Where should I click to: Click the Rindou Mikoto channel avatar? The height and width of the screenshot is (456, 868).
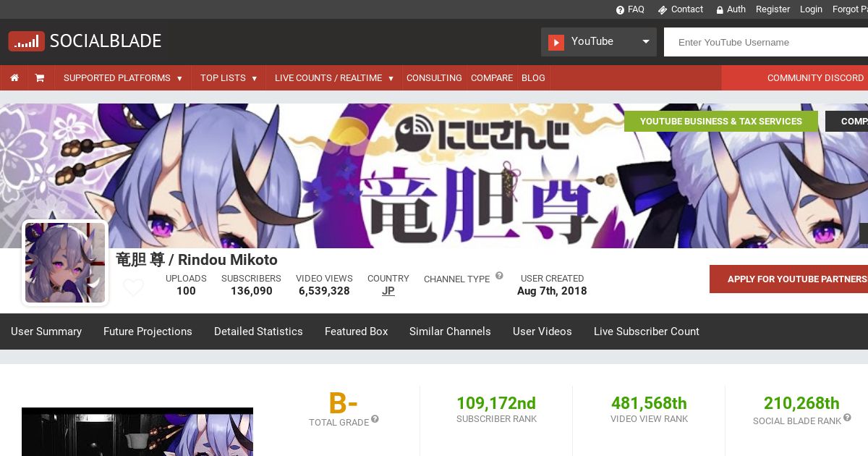click(65, 263)
